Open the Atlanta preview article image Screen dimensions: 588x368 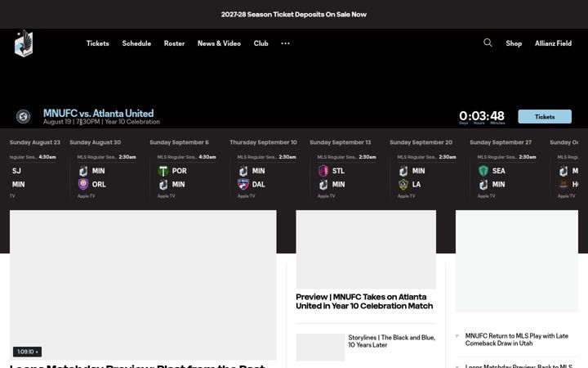366,249
